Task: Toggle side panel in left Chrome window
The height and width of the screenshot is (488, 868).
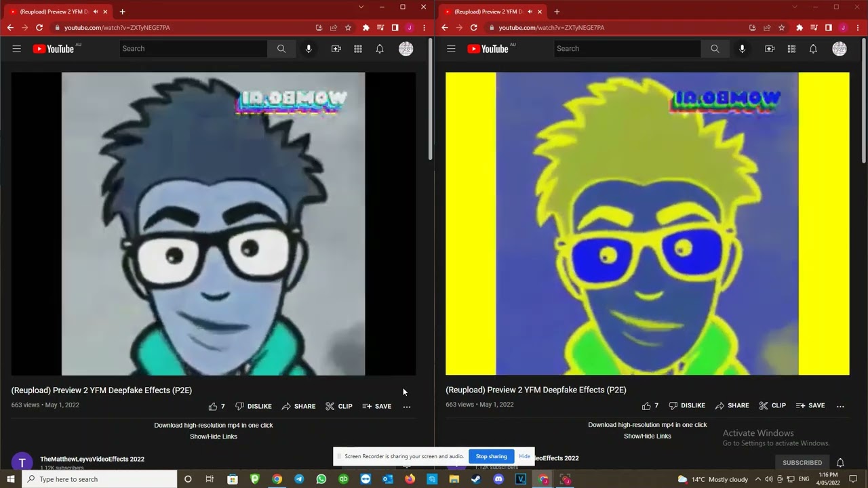Action: point(395,28)
